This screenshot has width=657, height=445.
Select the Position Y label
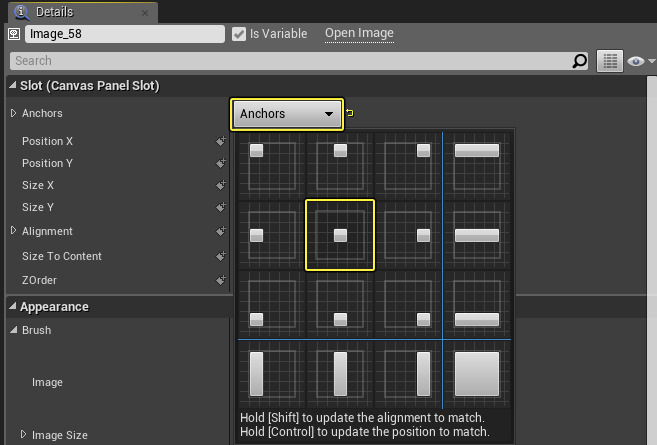click(x=47, y=163)
